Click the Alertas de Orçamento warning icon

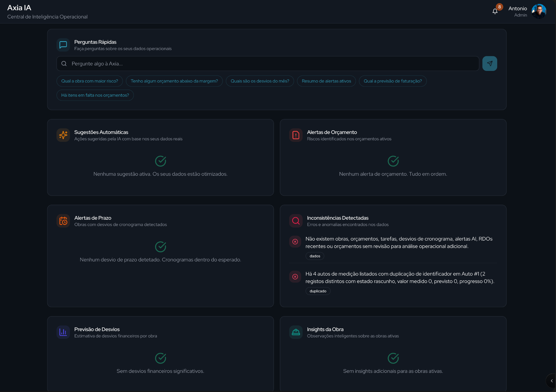(296, 135)
